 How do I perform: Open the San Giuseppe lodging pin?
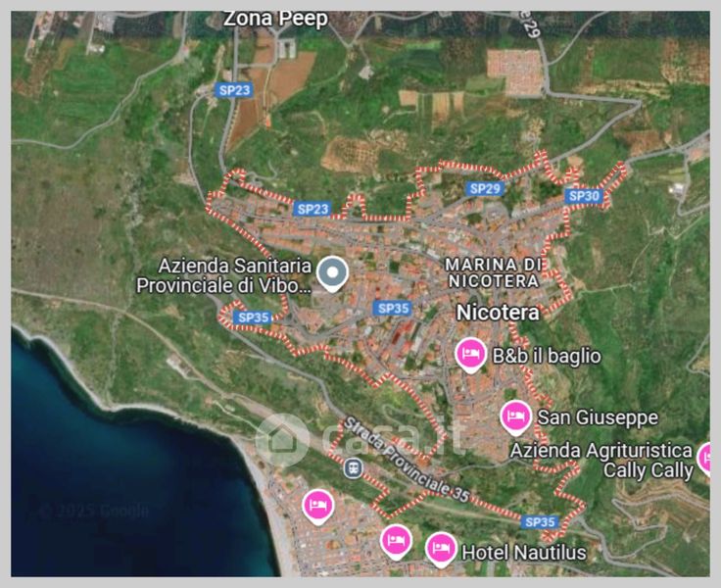(x=516, y=417)
